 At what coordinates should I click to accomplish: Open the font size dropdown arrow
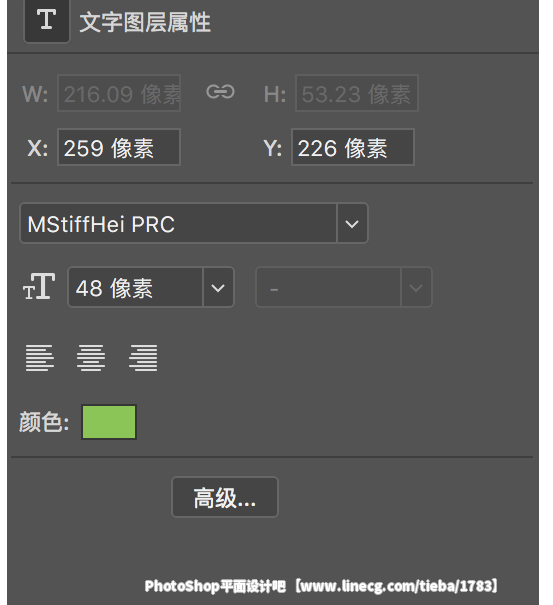[x=218, y=287]
